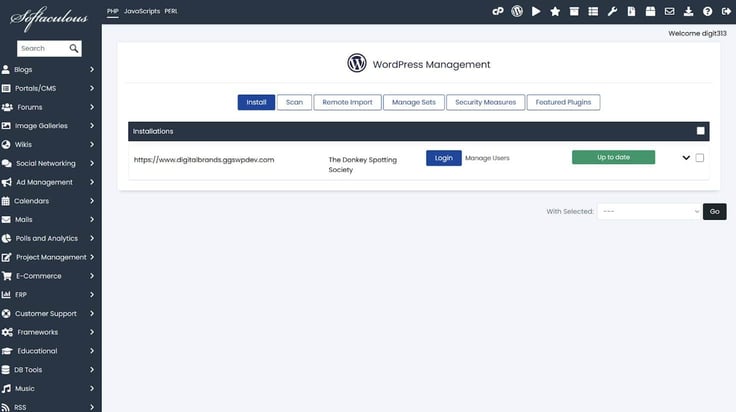736x412 pixels.
Task: Expand the Polls and Analytics chevron
Action: [92, 238]
